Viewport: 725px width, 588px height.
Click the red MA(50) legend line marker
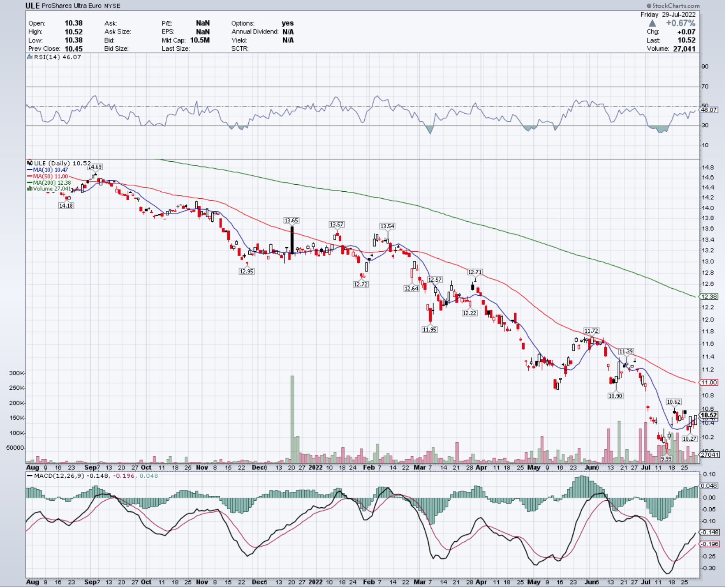[x=30, y=176]
